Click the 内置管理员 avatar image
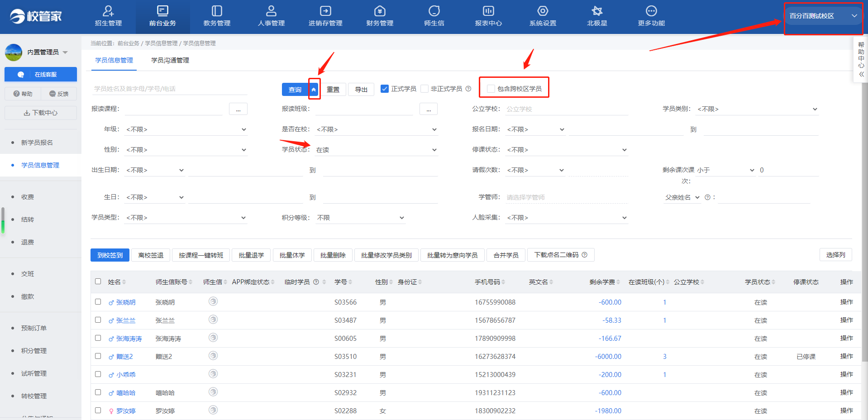The width and height of the screenshot is (868, 420). [14, 52]
